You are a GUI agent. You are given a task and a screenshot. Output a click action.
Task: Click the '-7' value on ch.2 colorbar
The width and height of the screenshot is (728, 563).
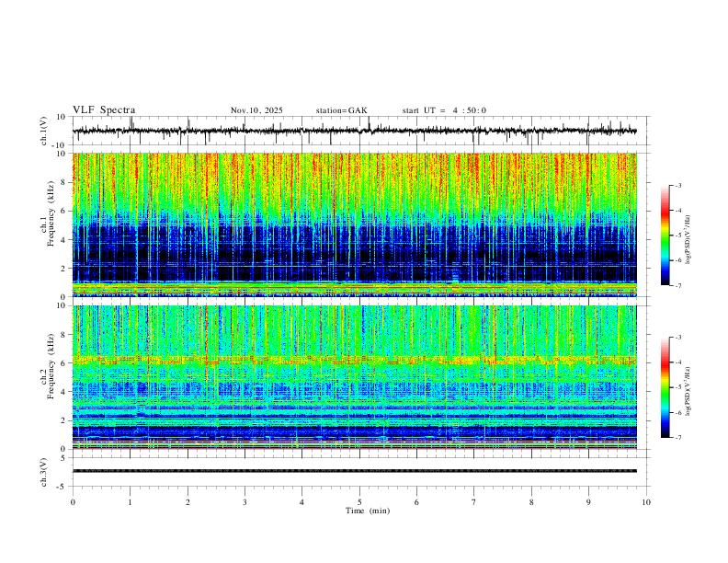(x=678, y=437)
